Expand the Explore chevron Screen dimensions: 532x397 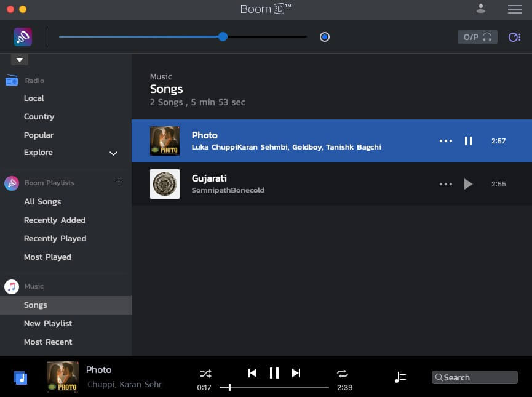click(113, 153)
